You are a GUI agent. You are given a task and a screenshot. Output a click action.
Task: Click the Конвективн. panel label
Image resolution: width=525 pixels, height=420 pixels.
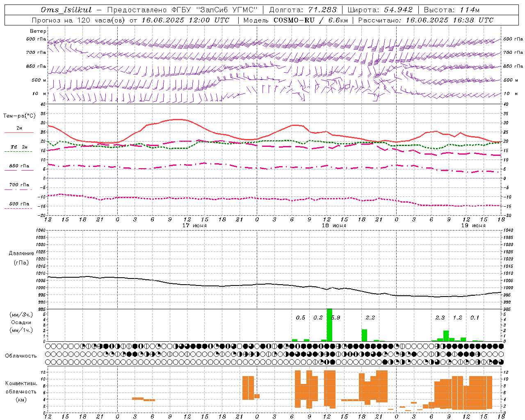point(21,383)
